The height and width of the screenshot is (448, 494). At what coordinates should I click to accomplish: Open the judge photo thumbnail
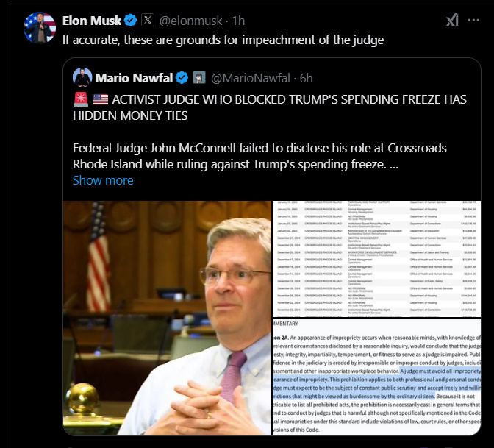pyautogui.click(x=168, y=318)
